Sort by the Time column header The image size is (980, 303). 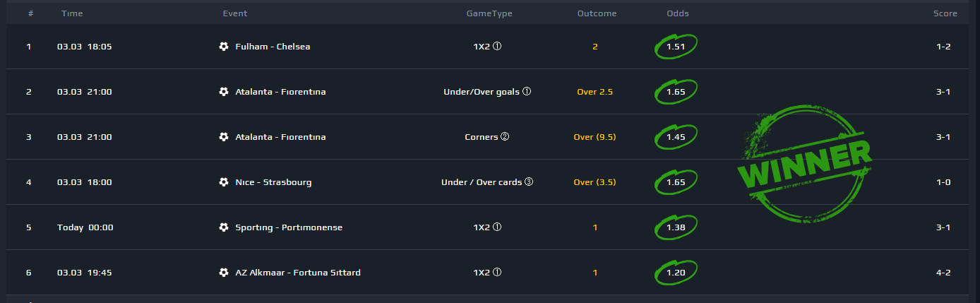72,13
